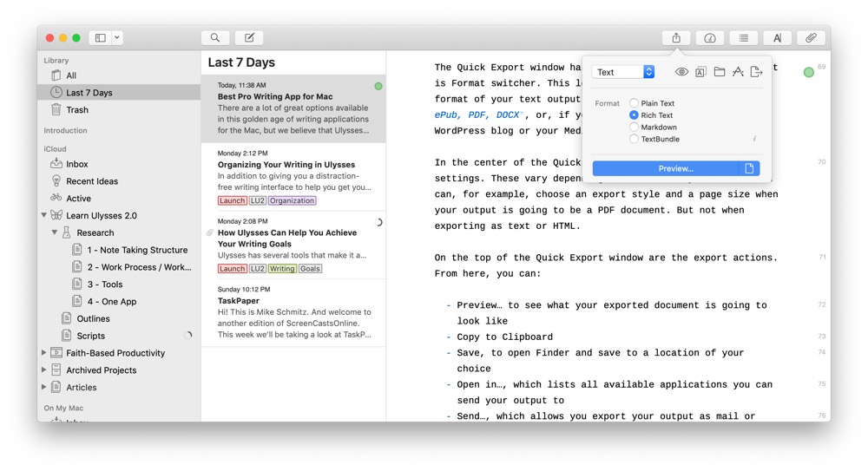Viewport: 868px width, 471px height.
Task: Open the TaskPaper sheet
Action: pyautogui.click(x=293, y=313)
